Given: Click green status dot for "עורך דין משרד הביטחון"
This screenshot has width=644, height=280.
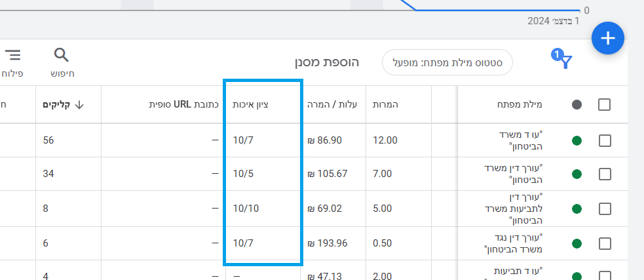Looking at the screenshot, I should coord(577,174).
